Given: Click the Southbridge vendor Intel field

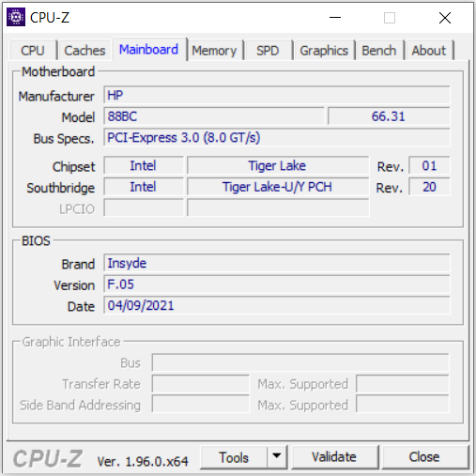Looking at the screenshot, I should click(x=144, y=187).
